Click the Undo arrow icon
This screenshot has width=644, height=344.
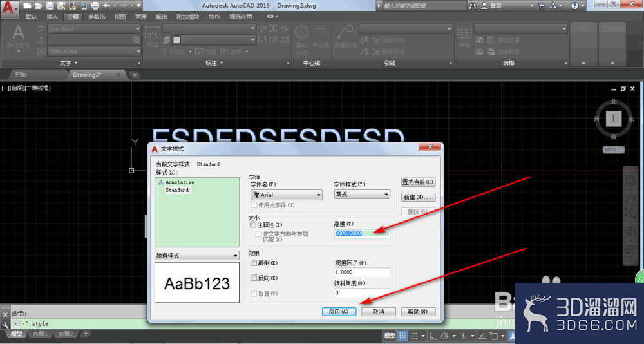point(107,6)
